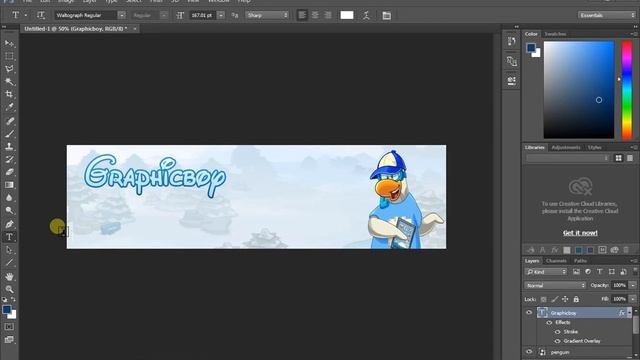The width and height of the screenshot is (640, 360).
Task: Center text in options bar
Action: point(315,15)
